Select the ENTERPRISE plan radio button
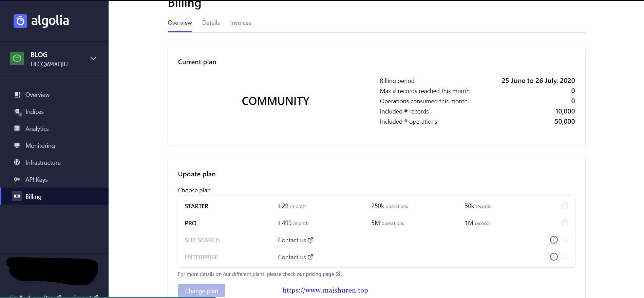644x298 pixels. point(565,257)
